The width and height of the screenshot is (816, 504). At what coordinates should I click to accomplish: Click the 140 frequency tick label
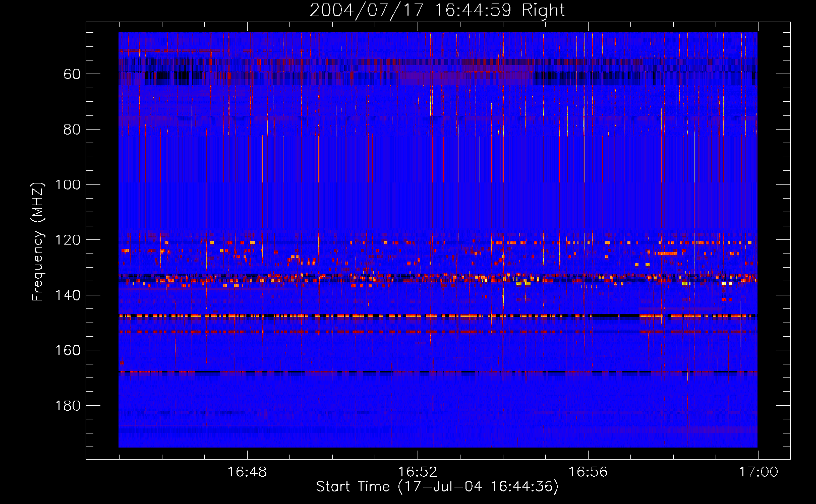click(68, 295)
